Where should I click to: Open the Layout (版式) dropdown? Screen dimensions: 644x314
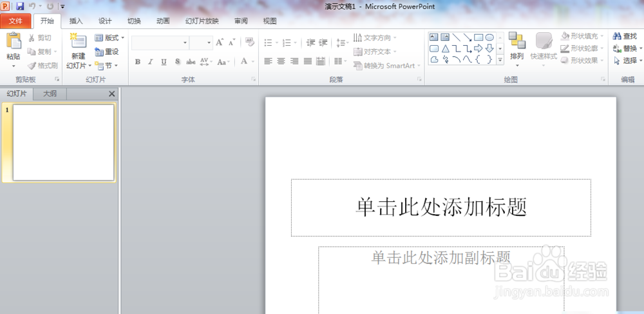(109, 38)
